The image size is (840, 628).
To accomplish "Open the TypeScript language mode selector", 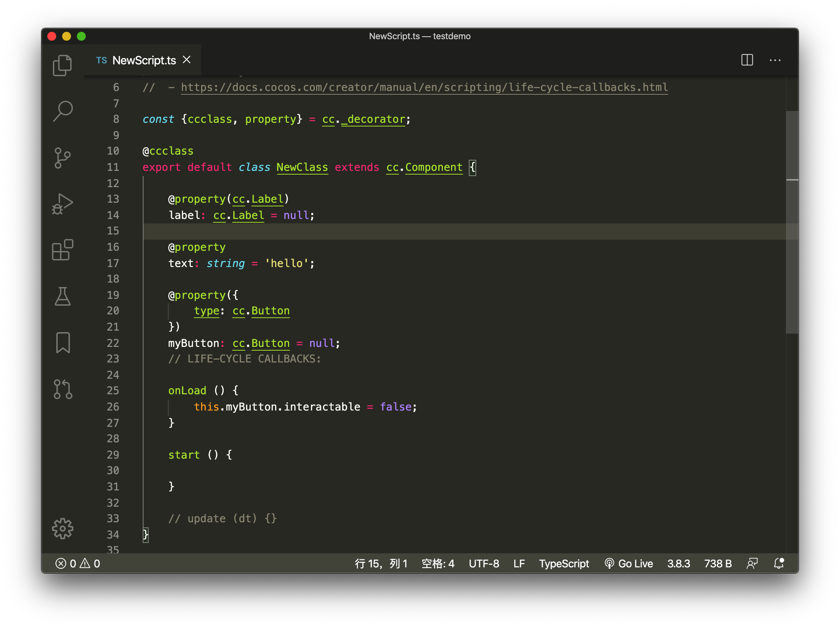I will 563,563.
